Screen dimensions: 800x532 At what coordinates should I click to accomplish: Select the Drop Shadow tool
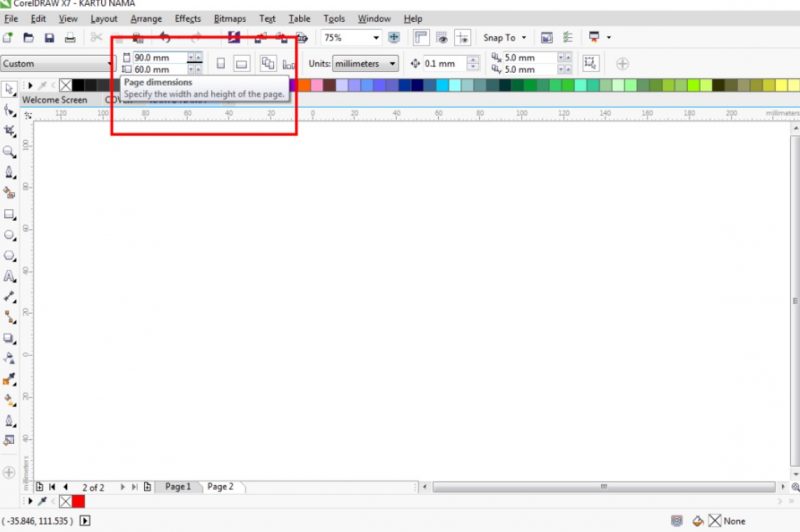tap(9, 338)
